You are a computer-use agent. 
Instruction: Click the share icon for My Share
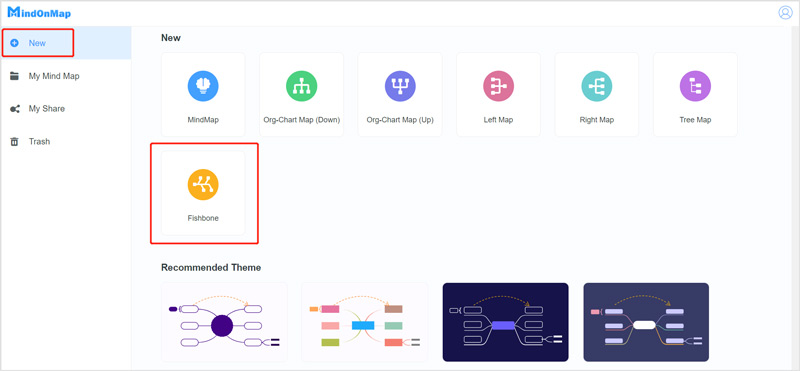(14, 109)
